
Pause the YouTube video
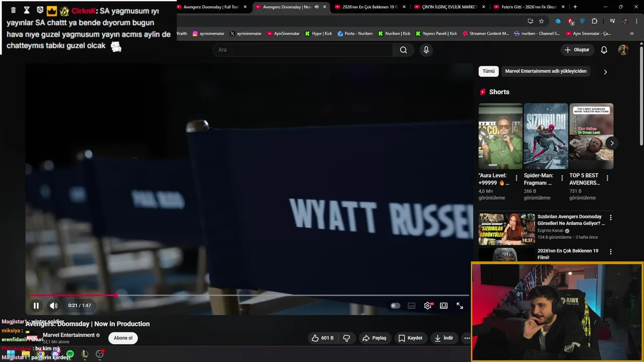point(36,306)
